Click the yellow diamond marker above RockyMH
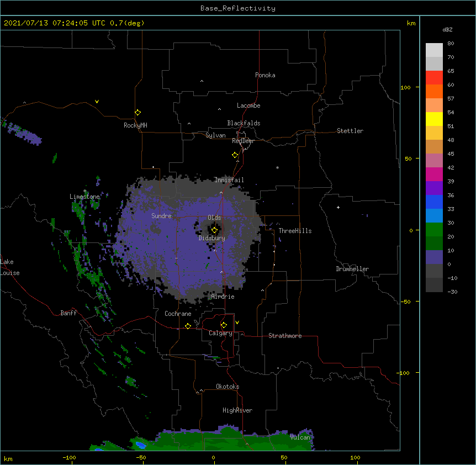Screen dimensions: 476x465 137,113
